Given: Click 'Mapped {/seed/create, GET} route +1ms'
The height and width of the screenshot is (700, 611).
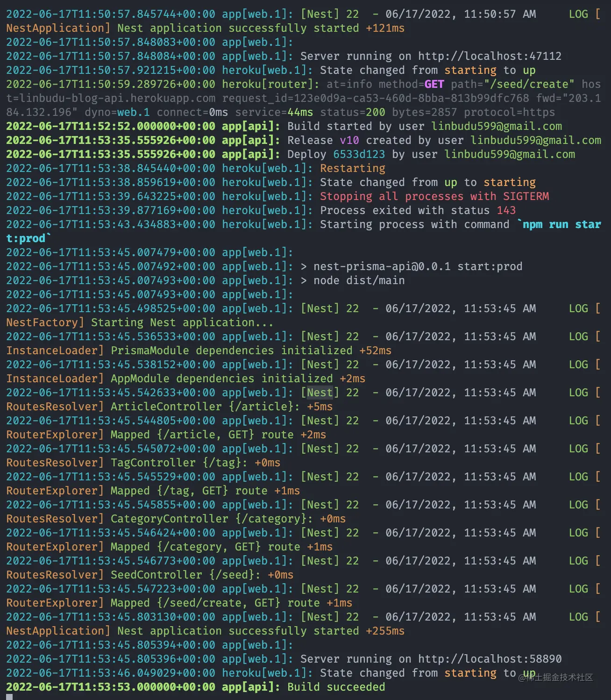Looking at the screenshot, I should (x=232, y=603).
